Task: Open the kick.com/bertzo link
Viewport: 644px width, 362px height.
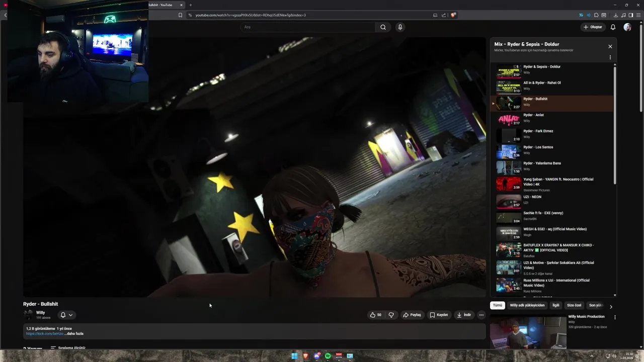Action: pyautogui.click(x=45, y=333)
